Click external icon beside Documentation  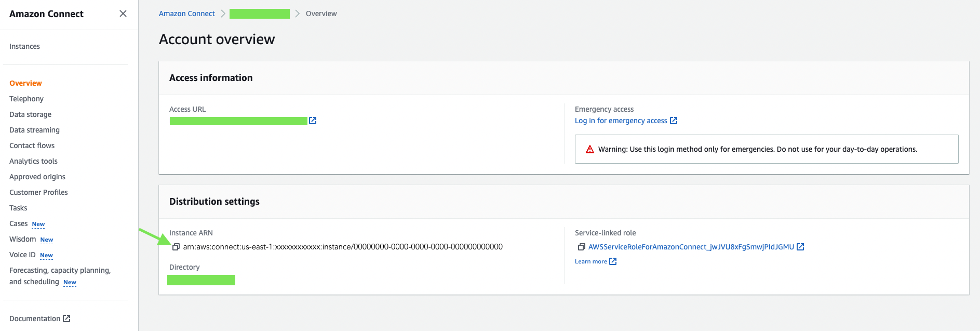66,319
